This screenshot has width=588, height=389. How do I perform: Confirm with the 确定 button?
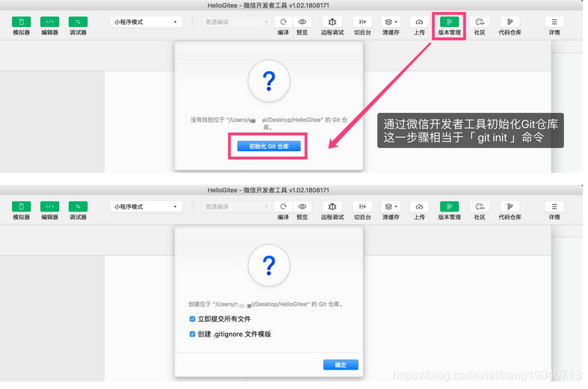pyautogui.click(x=340, y=364)
